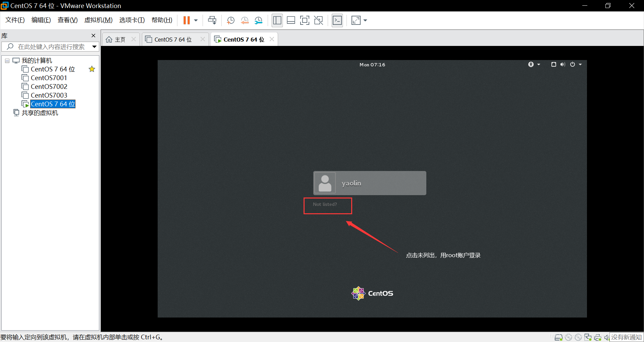Click the Not listed? link
Image resolution: width=644 pixels, height=342 pixels.
pyautogui.click(x=325, y=204)
